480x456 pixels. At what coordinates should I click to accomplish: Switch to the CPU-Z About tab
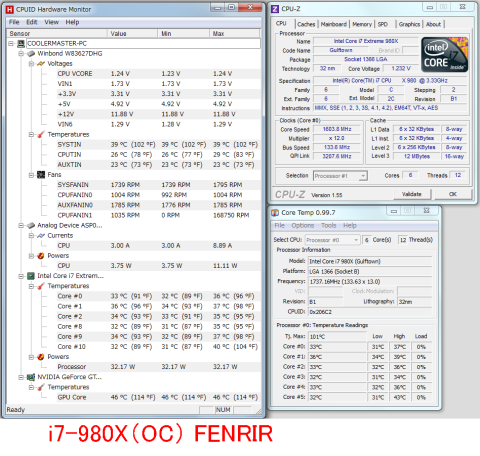point(433,24)
